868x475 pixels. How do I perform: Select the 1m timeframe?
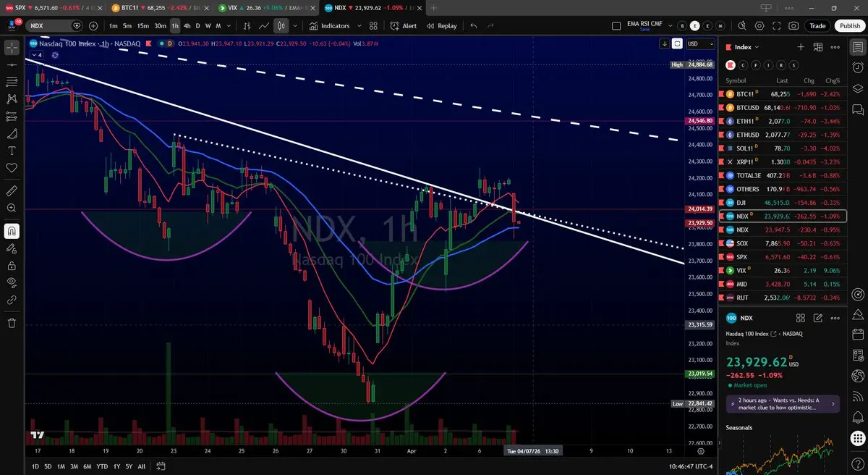114,26
